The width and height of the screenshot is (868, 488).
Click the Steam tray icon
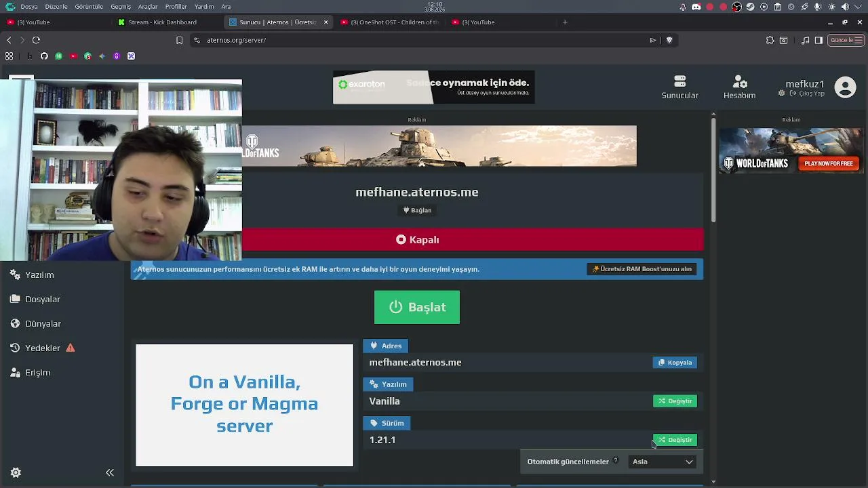click(750, 7)
